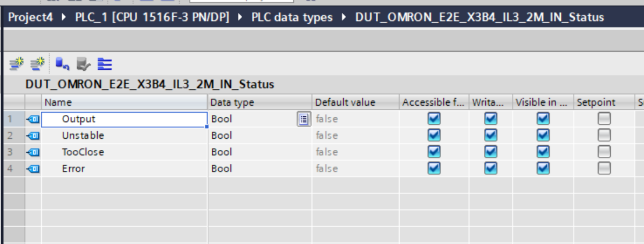Viewport: 644px width, 244px height.
Task: Click the Add row toolbar icon
Action: tap(17, 63)
